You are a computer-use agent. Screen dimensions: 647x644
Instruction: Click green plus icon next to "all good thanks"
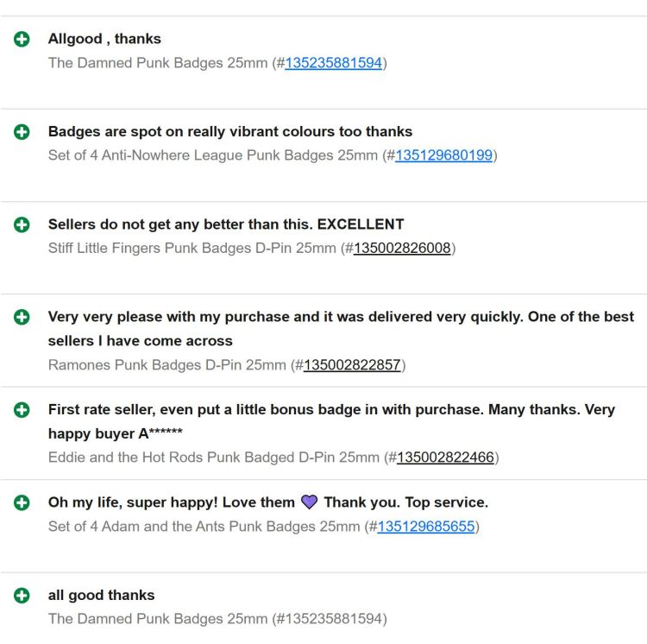(x=22, y=596)
